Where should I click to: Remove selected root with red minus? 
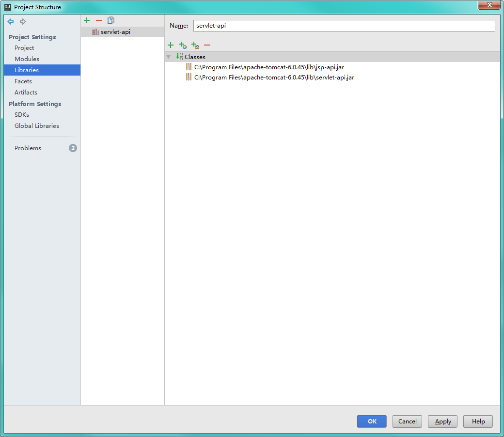coord(207,46)
